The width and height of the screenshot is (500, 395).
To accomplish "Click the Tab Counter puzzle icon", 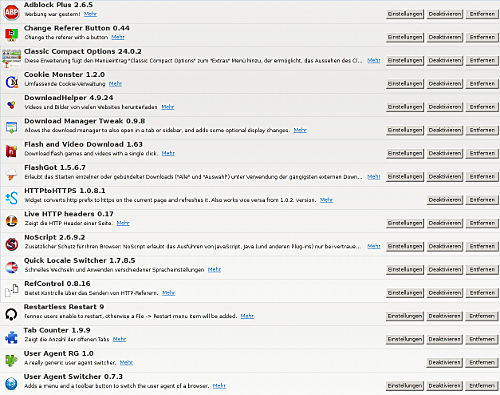I will pos(11,337).
